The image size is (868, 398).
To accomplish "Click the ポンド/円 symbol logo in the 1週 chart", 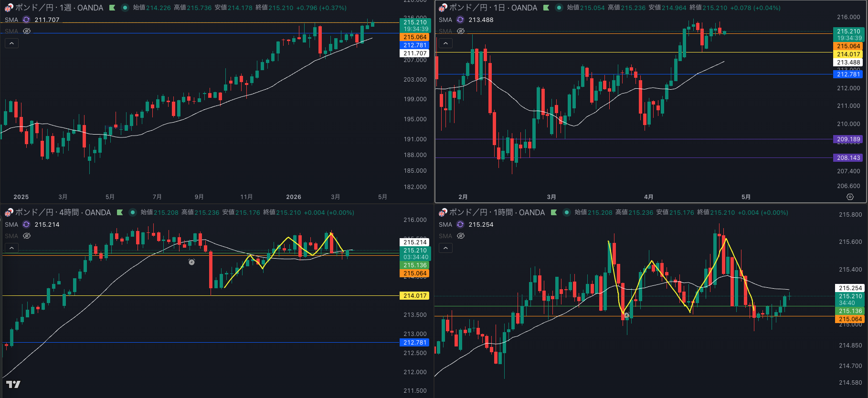I will (x=9, y=8).
